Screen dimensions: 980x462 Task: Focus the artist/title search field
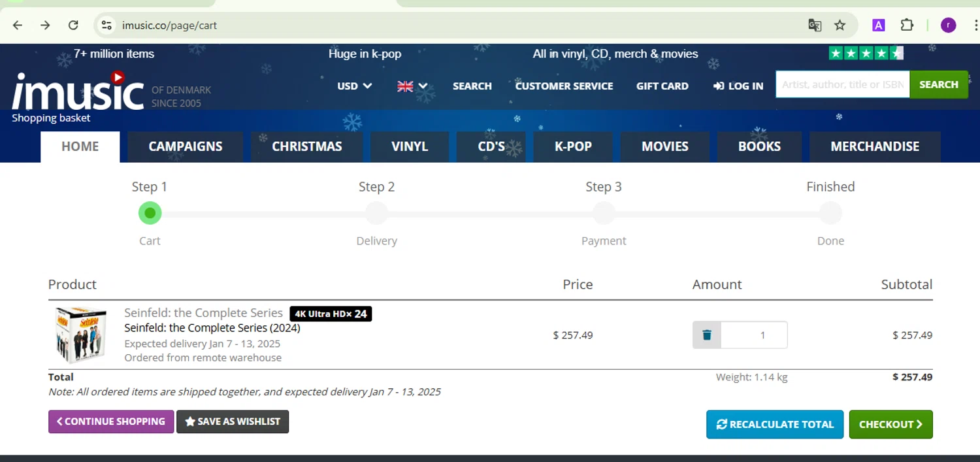click(843, 84)
